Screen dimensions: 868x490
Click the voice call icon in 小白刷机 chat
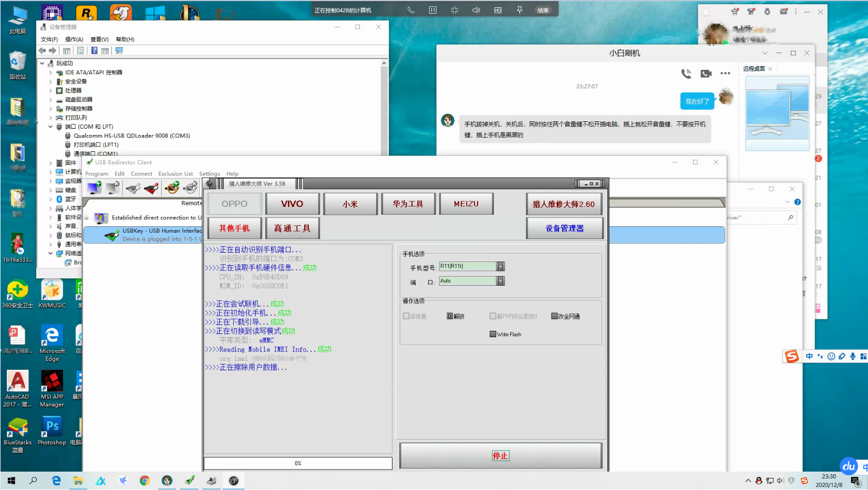click(x=686, y=74)
